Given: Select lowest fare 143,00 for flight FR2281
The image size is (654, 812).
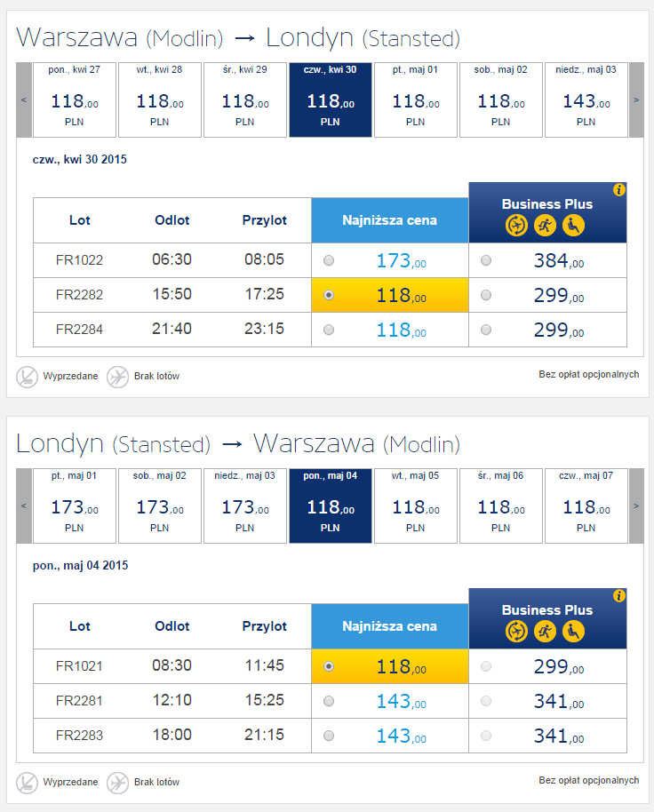Looking at the screenshot, I should pos(329,701).
